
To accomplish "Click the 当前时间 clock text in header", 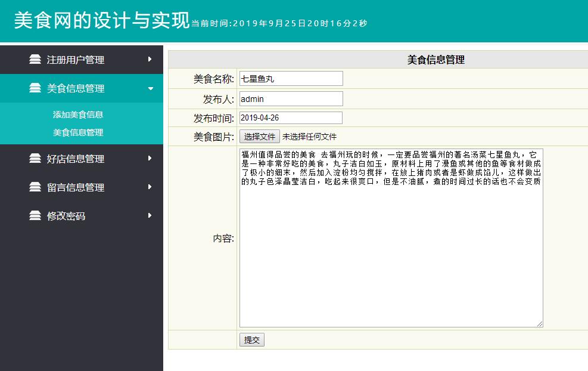I will pyautogui.click(x=279, y=24).
